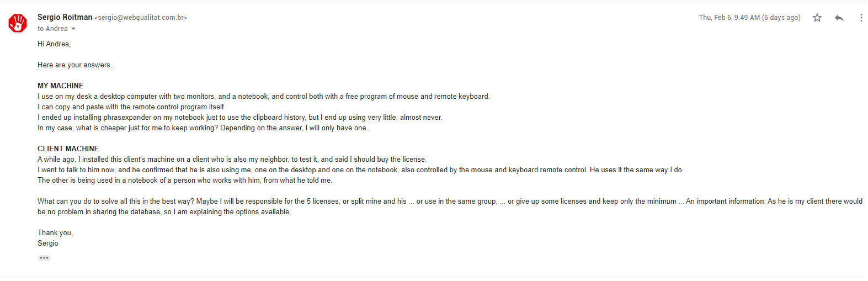This screenshot has height=281, width=868.
Task: Click the "Sergio" signature at the bottom
Action: coord(48,243)
